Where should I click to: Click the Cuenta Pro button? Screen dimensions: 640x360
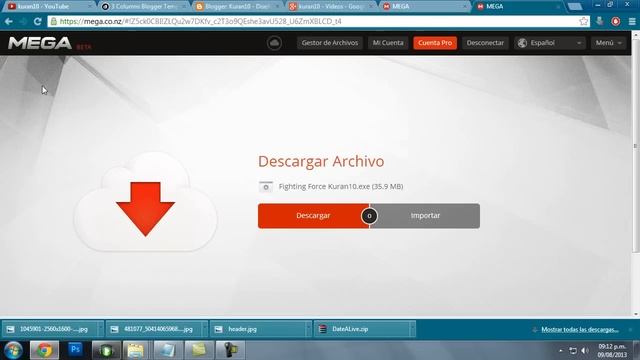pos(435,43)
